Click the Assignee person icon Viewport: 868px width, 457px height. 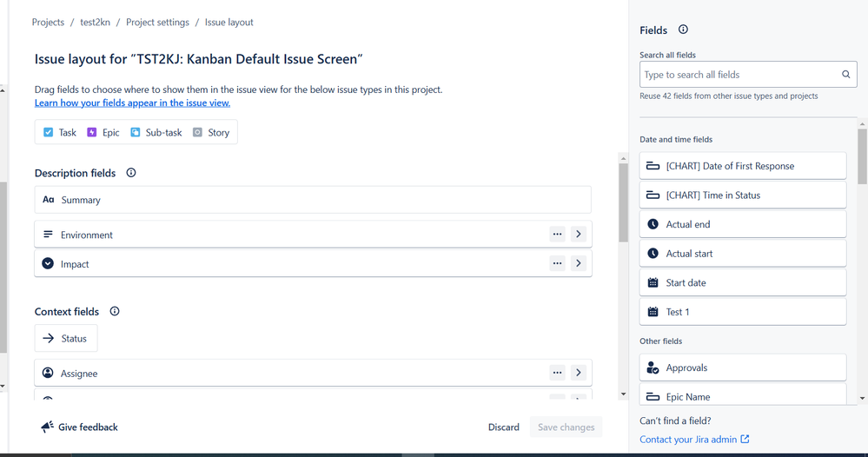pos(48,373)
